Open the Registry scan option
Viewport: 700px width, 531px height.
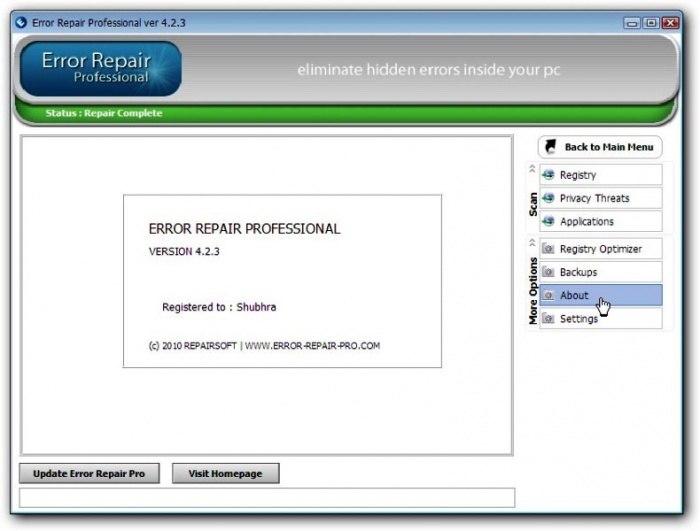point(601,175)
